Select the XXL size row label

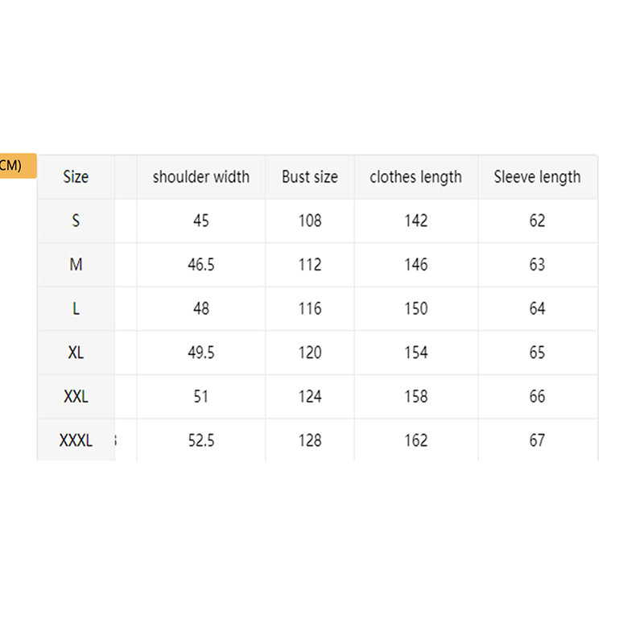click(76, 396)
